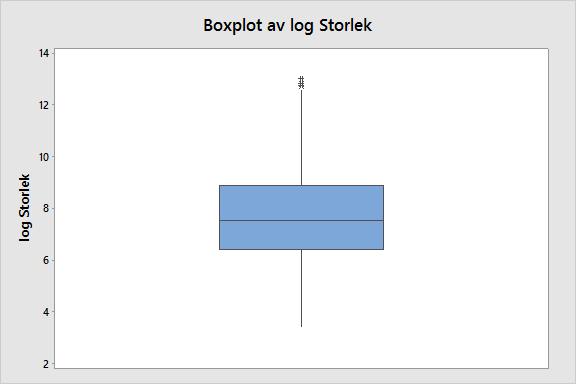
Task: Select the y-axis tick label 10
Action: (x=44, y=157)
